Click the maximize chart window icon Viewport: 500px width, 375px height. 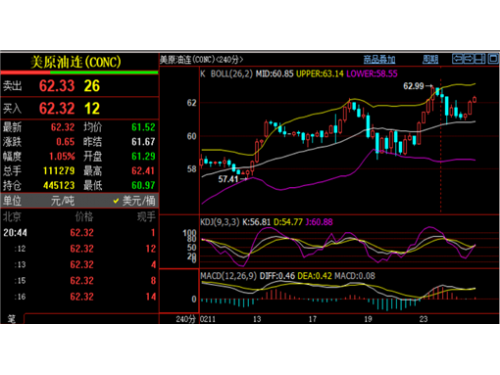(493, 59)
